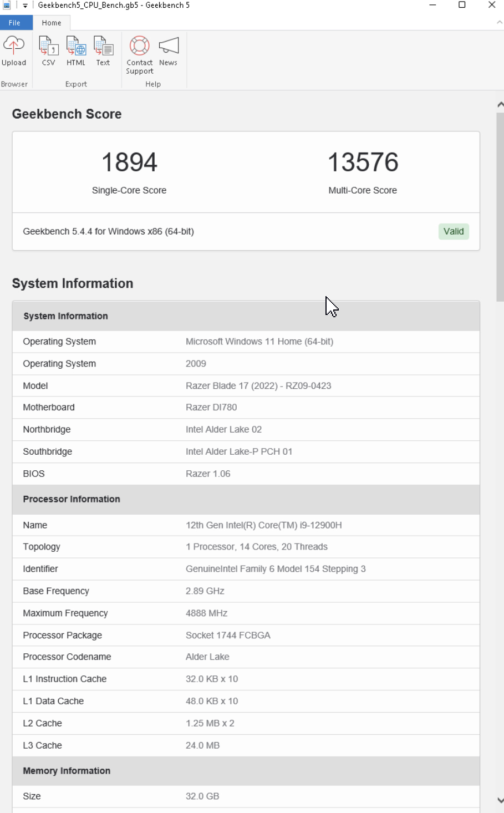Click the Southbridge row label
The width and height of the screenshot is (504, 813).
click(x=48, y=451)
